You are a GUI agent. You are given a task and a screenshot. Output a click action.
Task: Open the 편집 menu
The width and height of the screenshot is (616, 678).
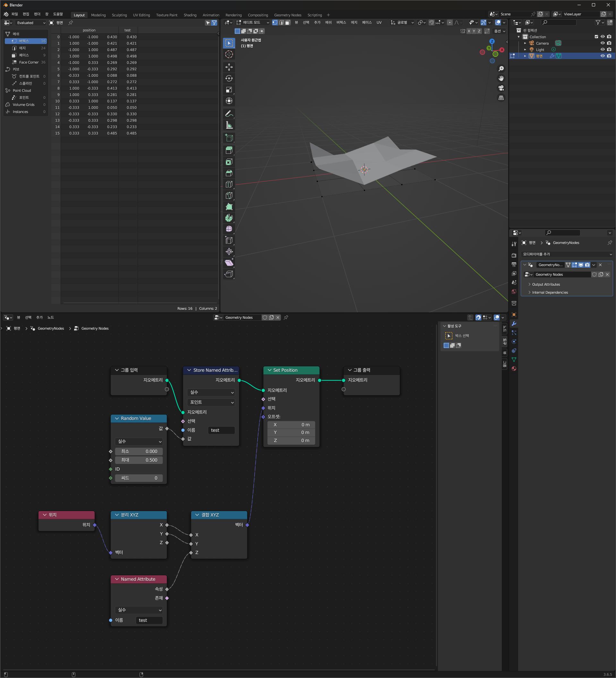point(26,14)
